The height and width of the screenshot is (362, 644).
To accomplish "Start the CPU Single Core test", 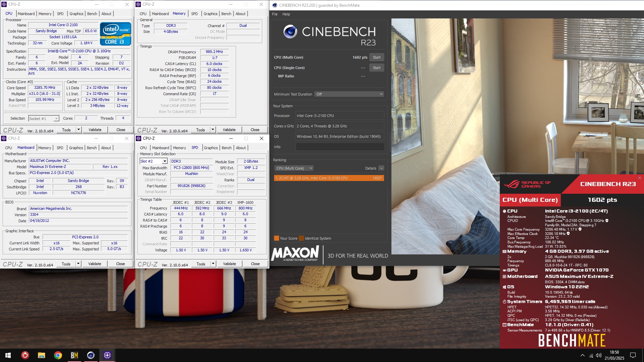I will (377, 68).
